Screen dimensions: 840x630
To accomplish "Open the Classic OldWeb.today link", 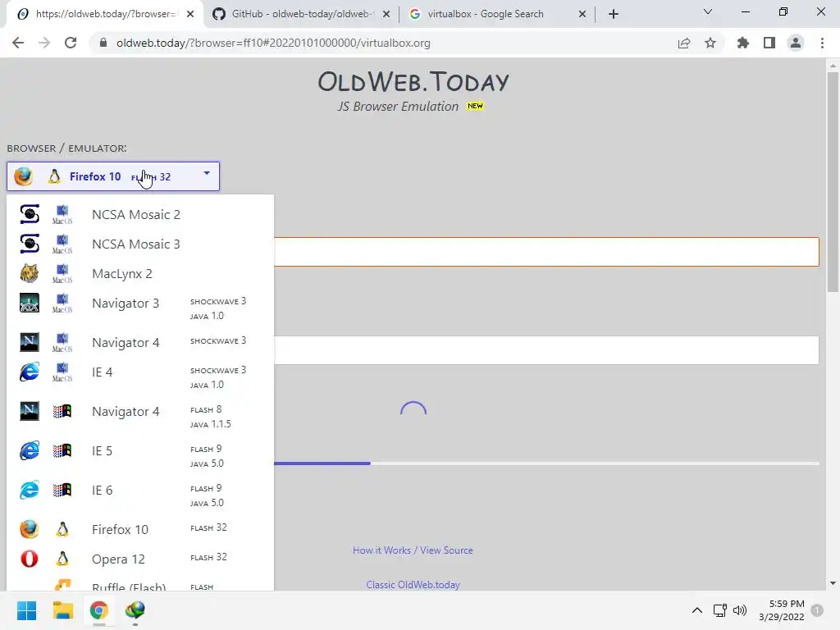I will click(413, 584).
